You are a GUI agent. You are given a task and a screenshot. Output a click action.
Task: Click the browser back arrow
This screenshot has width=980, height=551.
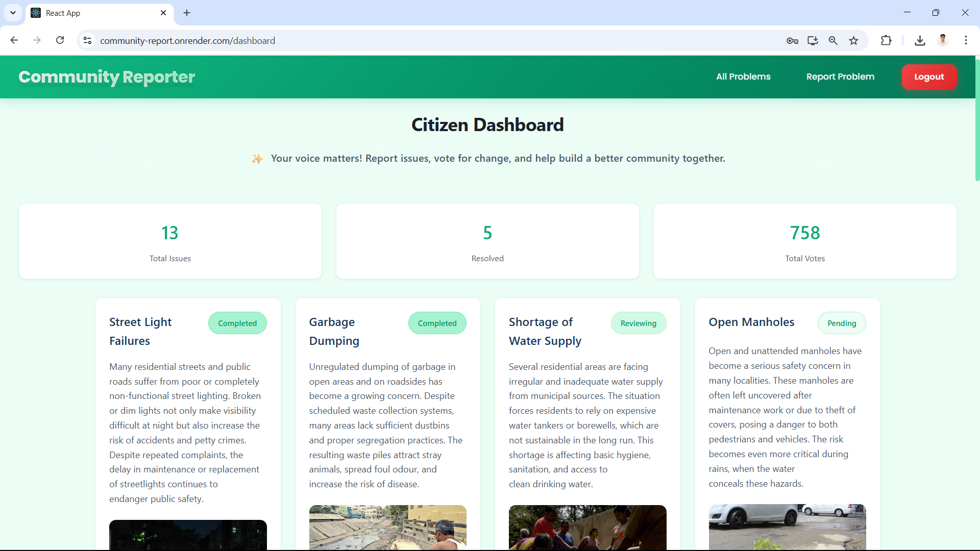pos(14,40)
